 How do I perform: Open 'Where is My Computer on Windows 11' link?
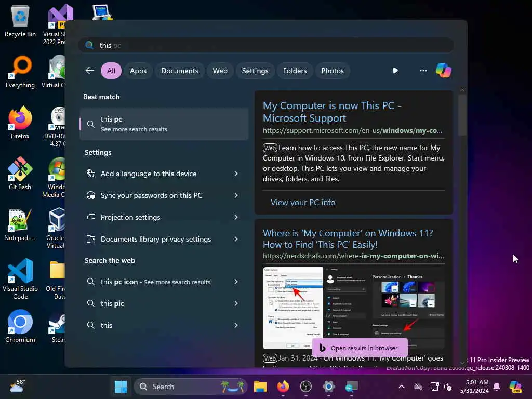coord(348,238)
